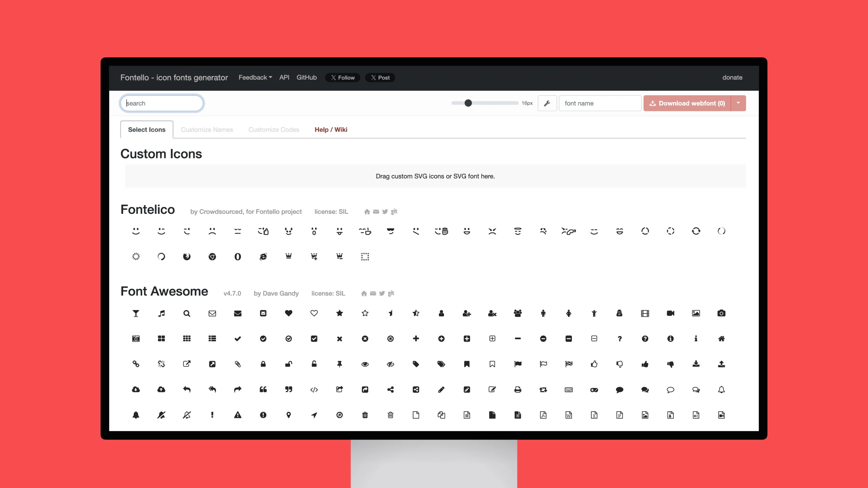868x488 pixels.
Task: Expand the Download webfont dropdown arrow
Action: pyautogui.click(x=739, y=103)
